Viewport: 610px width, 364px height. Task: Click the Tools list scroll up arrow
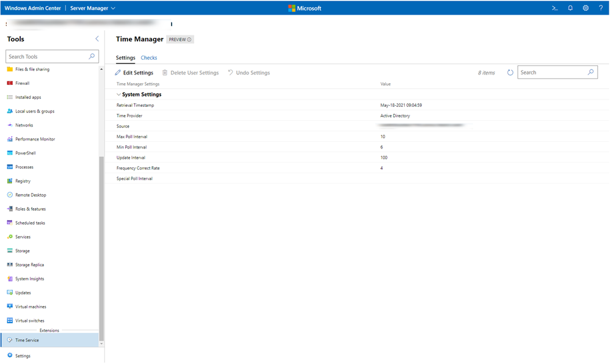[x=101, y=69]
